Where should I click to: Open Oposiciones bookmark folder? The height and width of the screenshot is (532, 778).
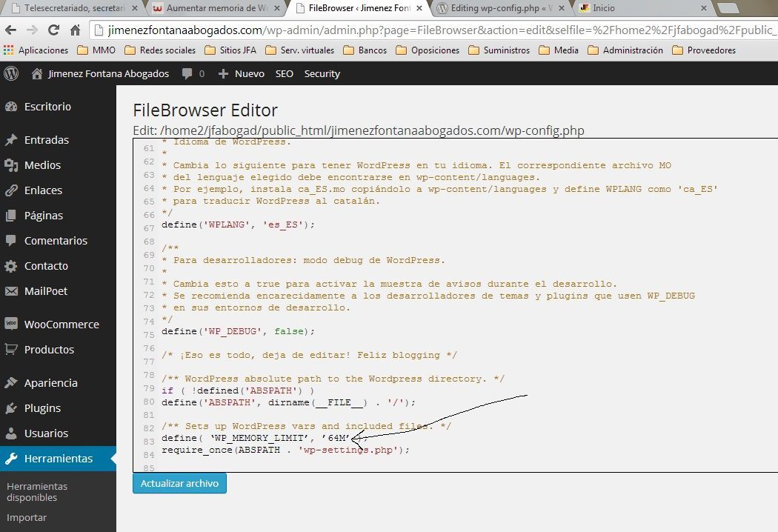[x=428, y=50]
